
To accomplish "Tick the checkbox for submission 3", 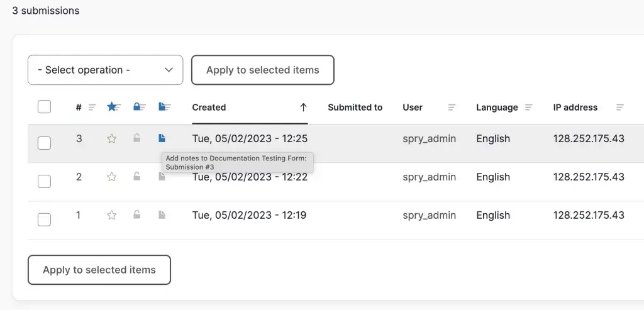I will pyautogui.click(x=44, y=143).
